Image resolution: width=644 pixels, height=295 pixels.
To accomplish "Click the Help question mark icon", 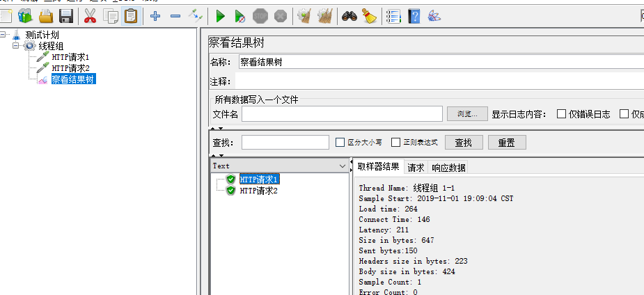I will [x=414, y=15].
